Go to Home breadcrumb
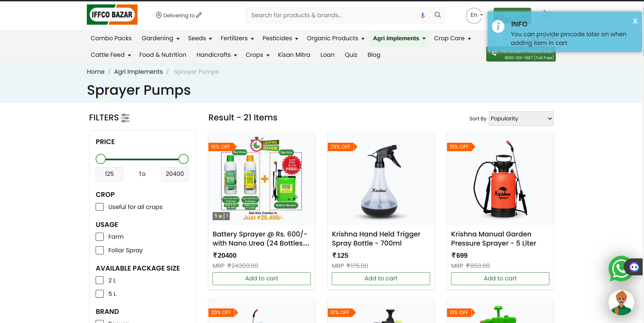This screenshot has width=644, height=323. (96, 72)
